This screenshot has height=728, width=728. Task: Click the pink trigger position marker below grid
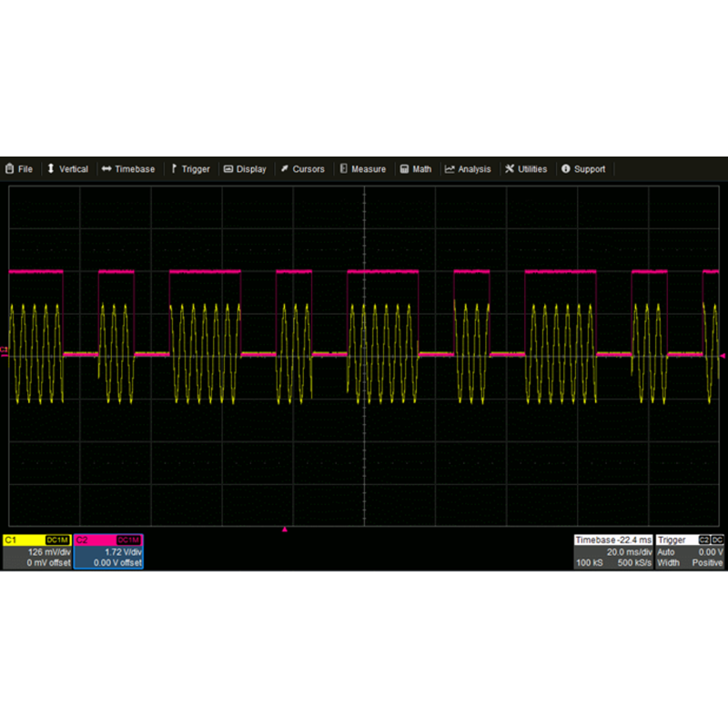pyautogui.click(x=285, y=529)
